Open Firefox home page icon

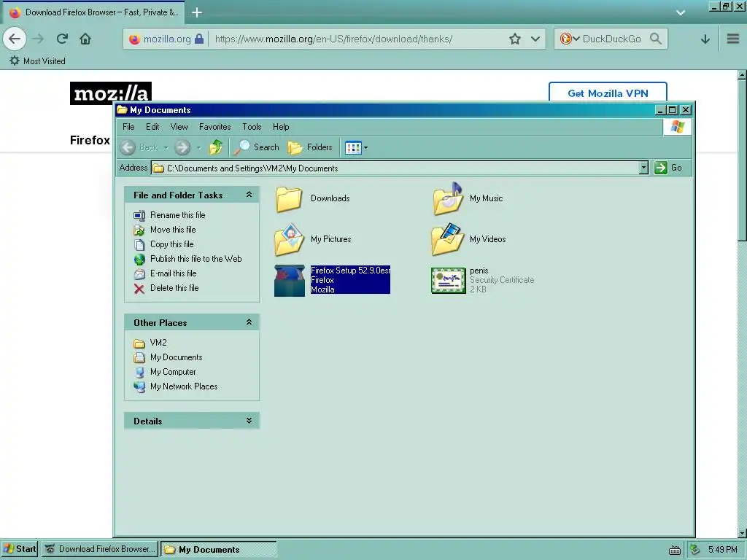tap(85, 39)
